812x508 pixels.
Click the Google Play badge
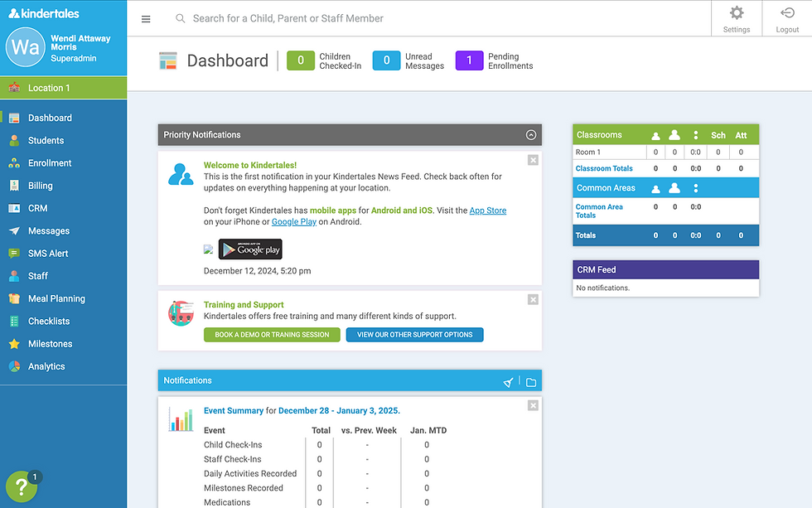click(x=250, y=249)
